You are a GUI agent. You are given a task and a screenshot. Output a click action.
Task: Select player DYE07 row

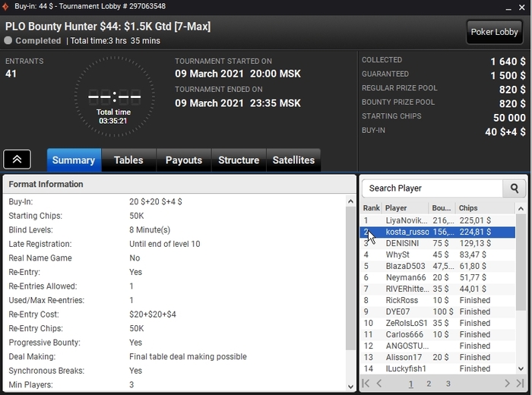(438, 311)
